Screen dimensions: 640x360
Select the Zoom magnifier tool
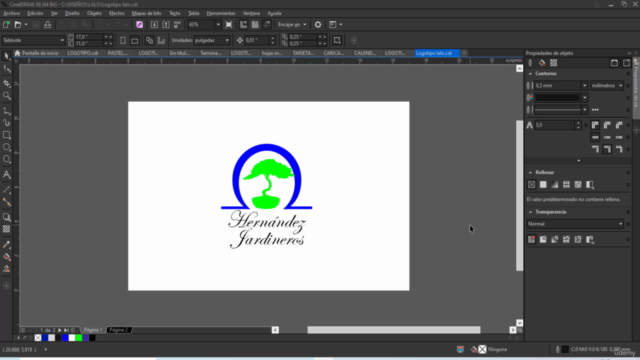pyautogui.click(x=7, y=96)
